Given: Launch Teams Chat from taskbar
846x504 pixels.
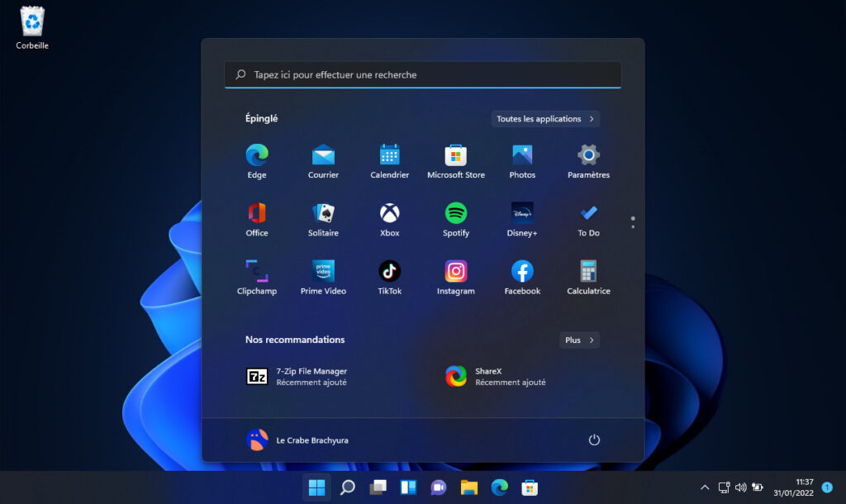Looking at the screenshot, I should pyautogui.click(x=439, y=487).
